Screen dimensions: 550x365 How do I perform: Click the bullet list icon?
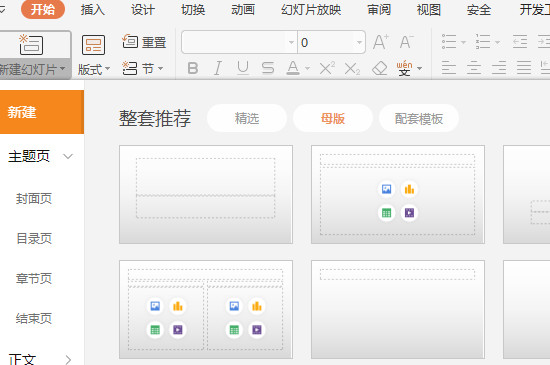point(449,42)
